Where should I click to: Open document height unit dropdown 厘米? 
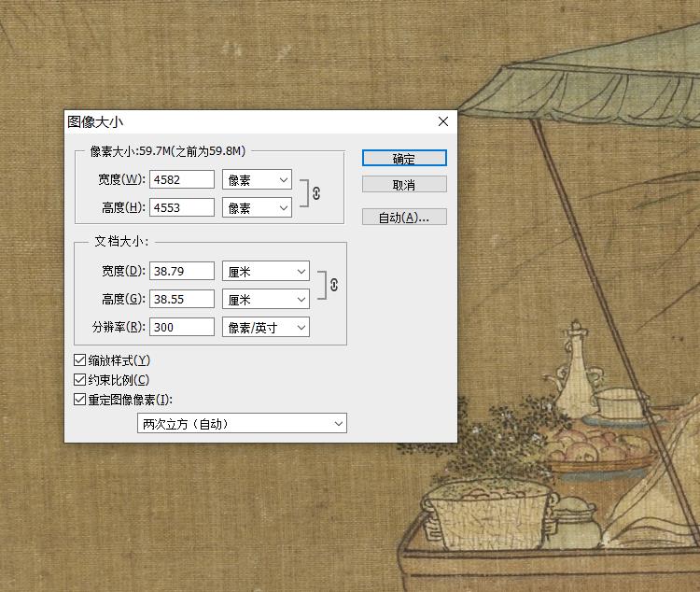pyautogui.click(x=266, y=300)
